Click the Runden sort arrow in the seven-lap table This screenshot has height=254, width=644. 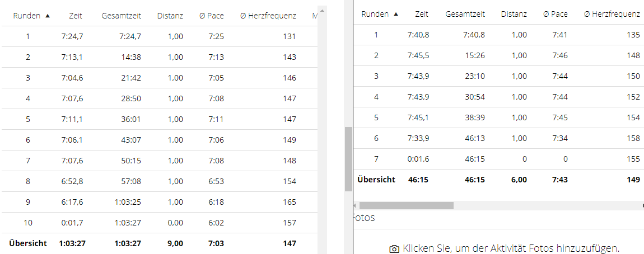pos(396,15)
